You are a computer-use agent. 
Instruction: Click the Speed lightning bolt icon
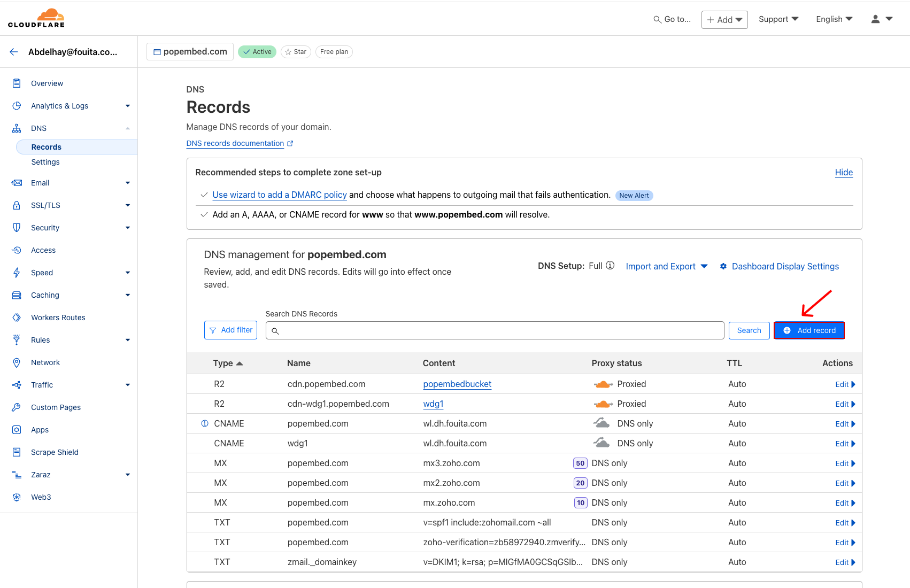17,273
